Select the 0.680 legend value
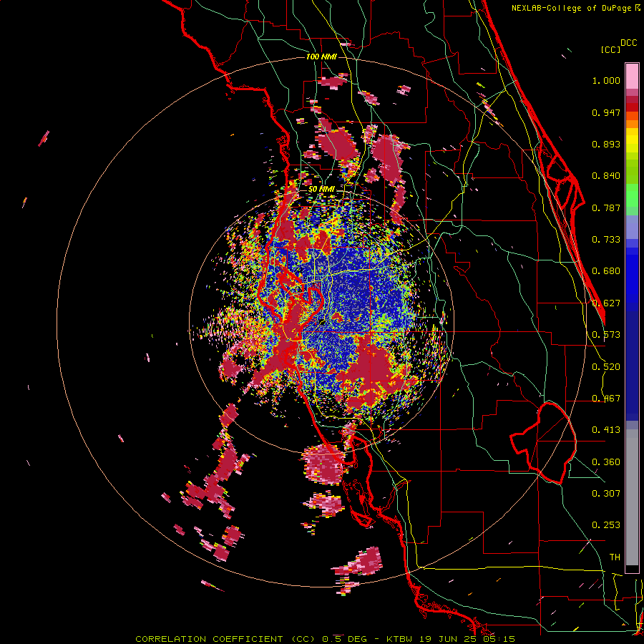This screenshot has height=644, width=644. [x=606, y=271]
